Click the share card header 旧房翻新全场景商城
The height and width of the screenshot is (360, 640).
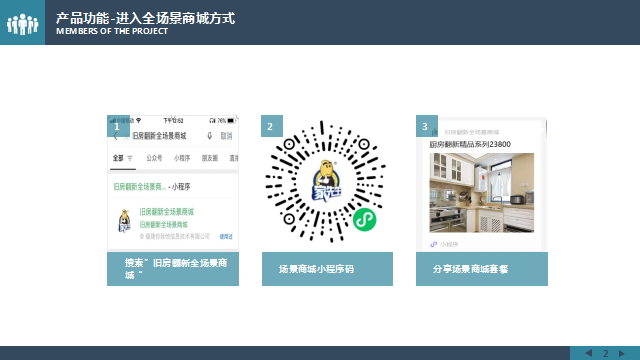pyautogui.click(x=471, y=132)
